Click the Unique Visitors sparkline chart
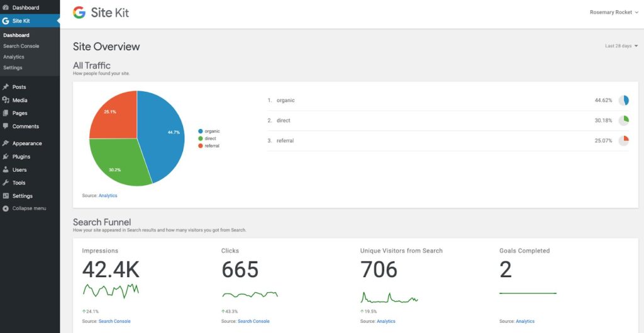Viewport: 644px width, 333px height. coord(389,297)
